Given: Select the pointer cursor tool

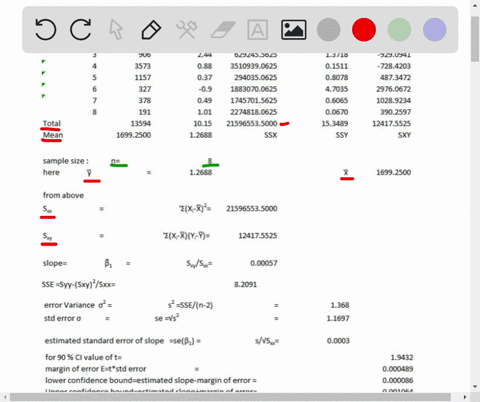Looking at the screenshot, I should pyautogui.click(x=116, y=30).
